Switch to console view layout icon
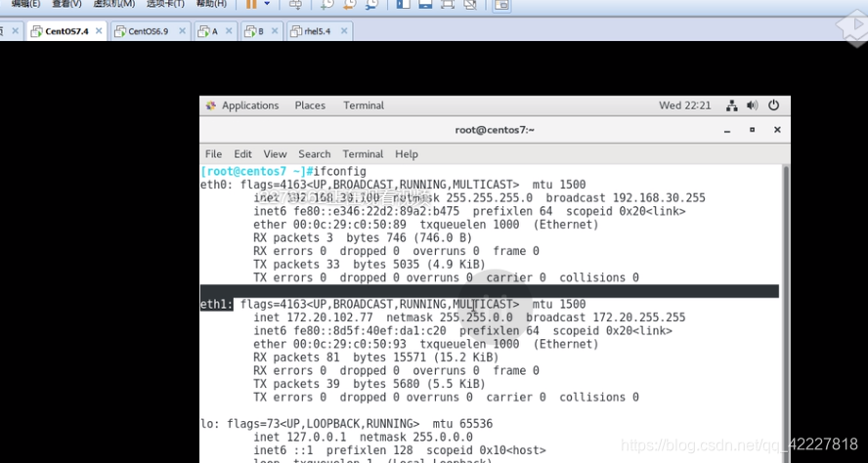The width and height of the screenshot is (868, 463). (x=425, y=5)
